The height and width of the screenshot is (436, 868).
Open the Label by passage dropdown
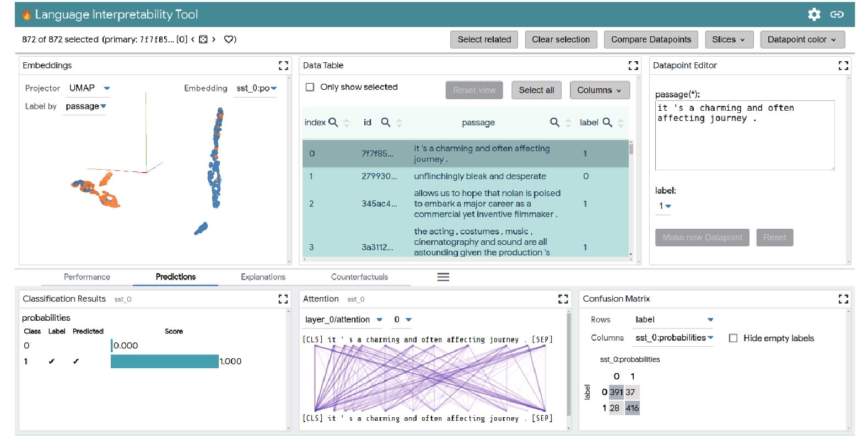coord(85,106)
